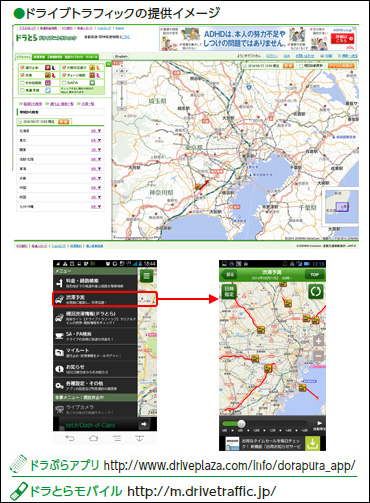The height and width of the screenshot is (503, 370).
Task: Open the お知らせ menu entry
Action: 95,369
